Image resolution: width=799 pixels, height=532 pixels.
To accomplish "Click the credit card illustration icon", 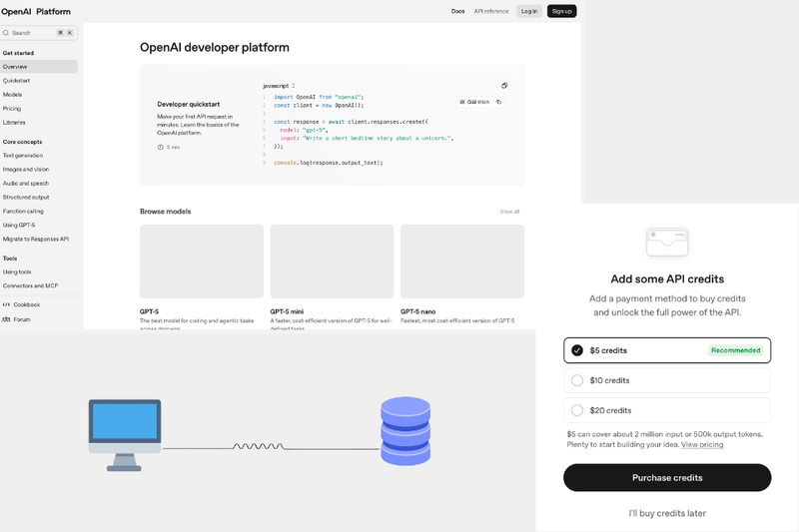I will click(667, 242).
